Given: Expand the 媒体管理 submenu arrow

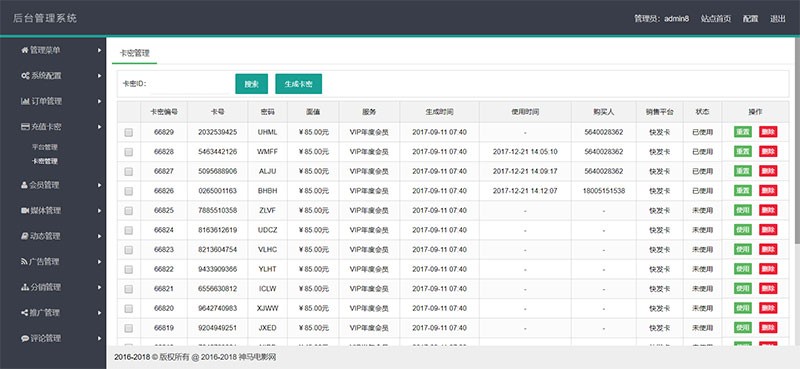Looking at the screenshot, I should [x=99, y=210].
